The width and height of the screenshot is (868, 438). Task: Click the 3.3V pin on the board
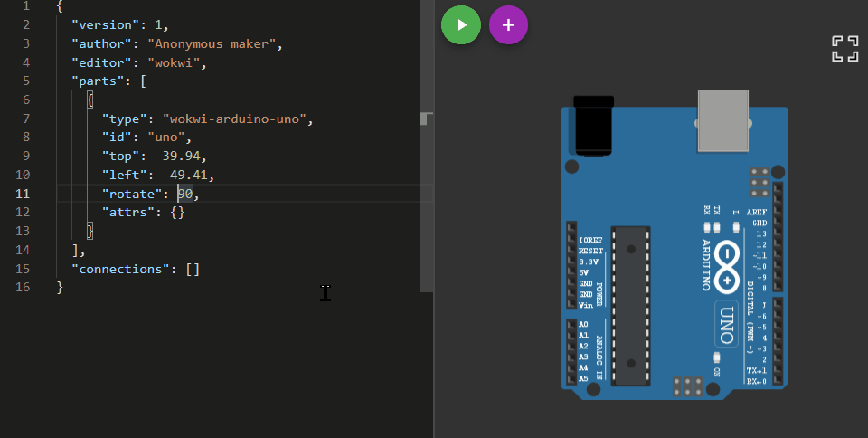pyautogui.click(x=571, y=262)
